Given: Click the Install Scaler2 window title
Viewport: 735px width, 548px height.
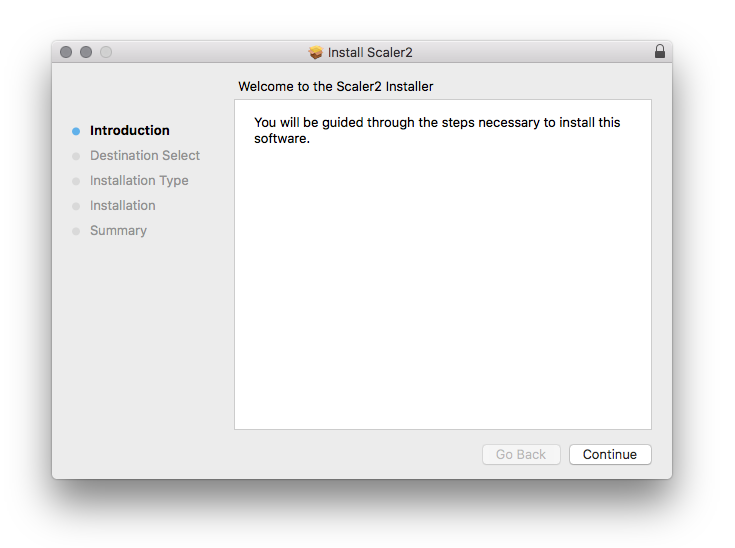Looking at the screenshot, I should (370, 52).
